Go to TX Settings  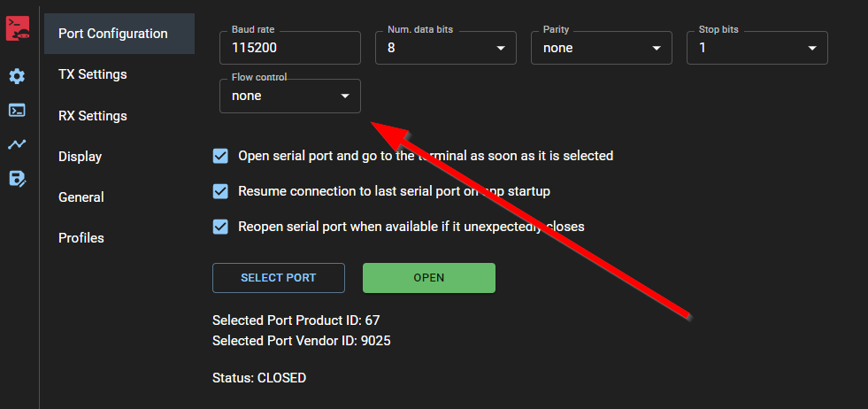tap(93, 74)
